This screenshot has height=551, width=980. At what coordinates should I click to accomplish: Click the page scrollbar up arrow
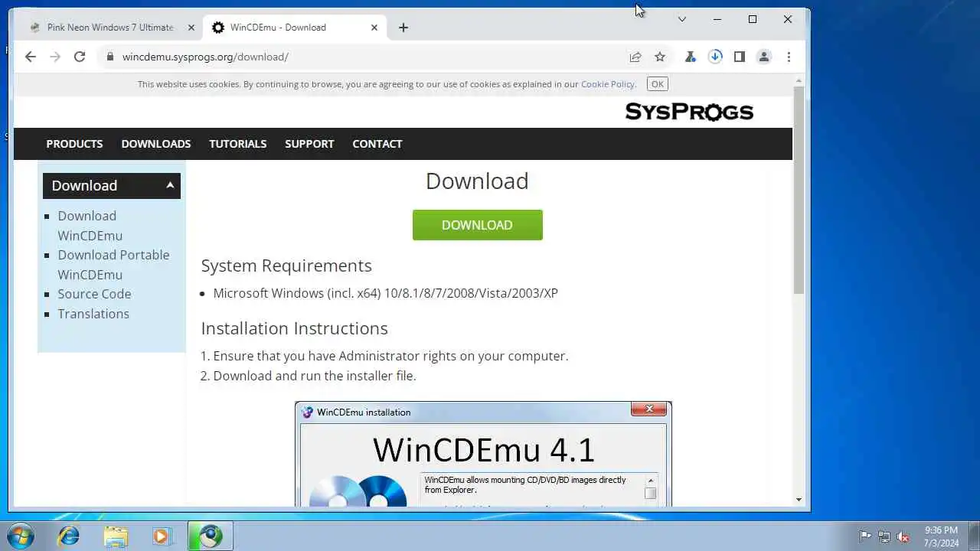tap(799, 80)
